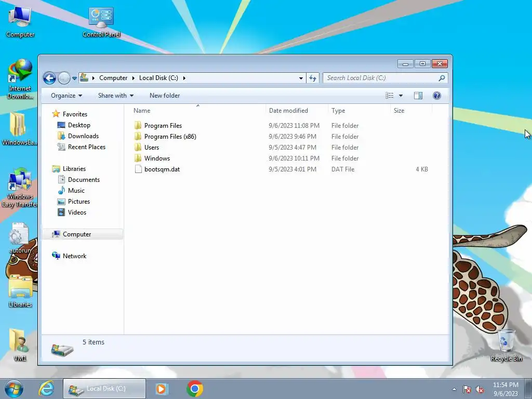532x399 pixels.
Task: Select the WindowsEa... folder on desktop
Action: [x=19, y=129]
